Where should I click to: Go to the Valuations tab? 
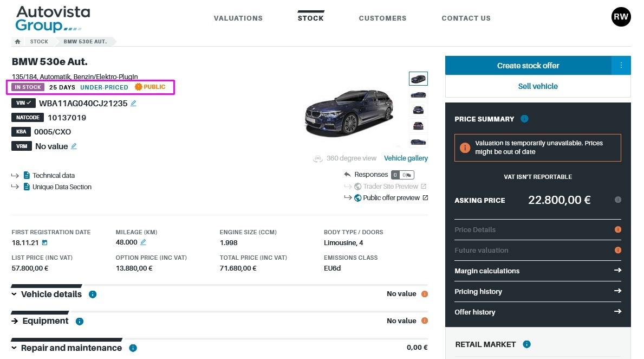[x=238, y=18]
